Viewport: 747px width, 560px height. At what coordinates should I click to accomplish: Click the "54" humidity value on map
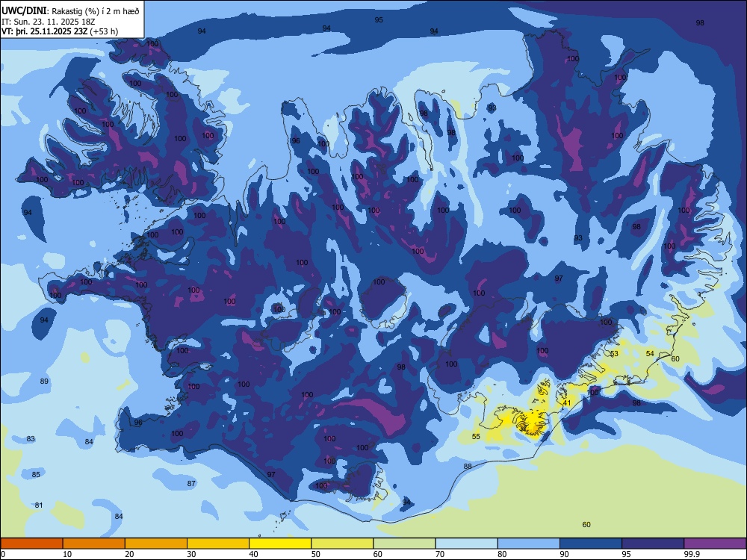pyautogui.click(x=650, y=353)
